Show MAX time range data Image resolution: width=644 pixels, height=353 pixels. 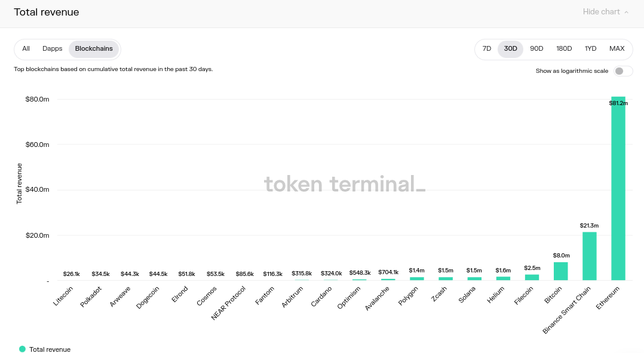click(617, 48)
